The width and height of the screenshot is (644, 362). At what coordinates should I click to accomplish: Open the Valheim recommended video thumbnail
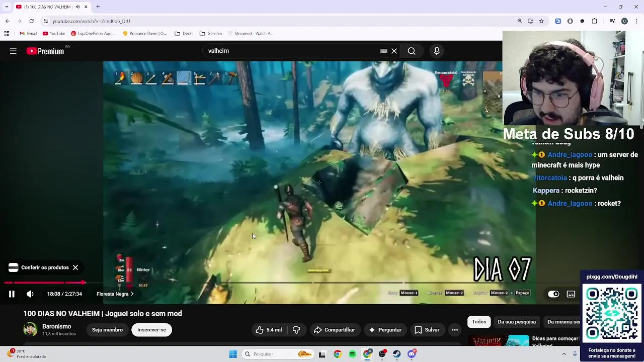499,340
